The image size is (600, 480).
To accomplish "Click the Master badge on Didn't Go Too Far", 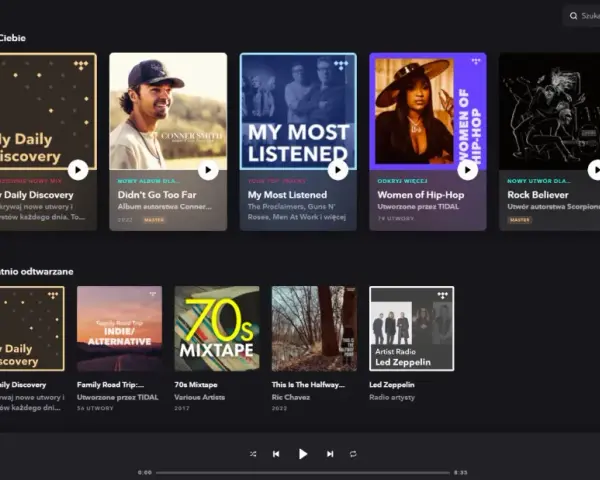I will pyautogui.click(x=154, y=220).
